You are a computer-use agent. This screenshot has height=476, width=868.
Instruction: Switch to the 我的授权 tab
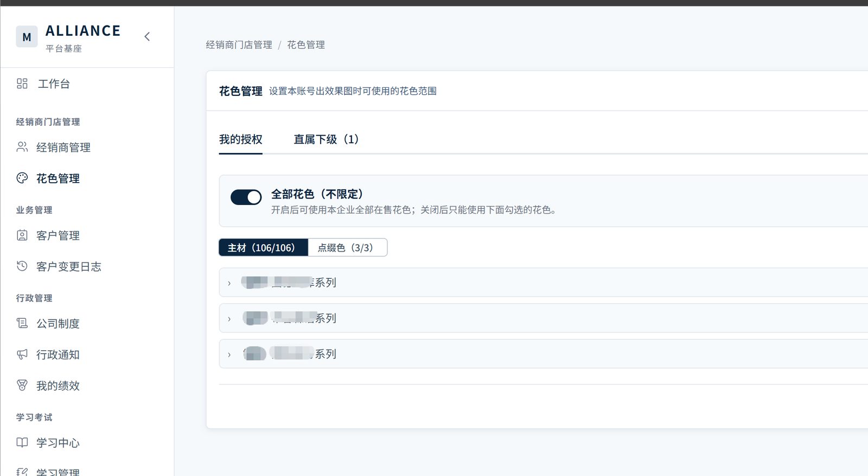pos(241,139)
